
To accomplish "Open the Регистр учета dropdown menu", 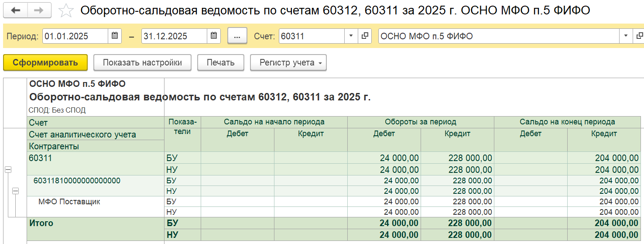I will point(288,63).
